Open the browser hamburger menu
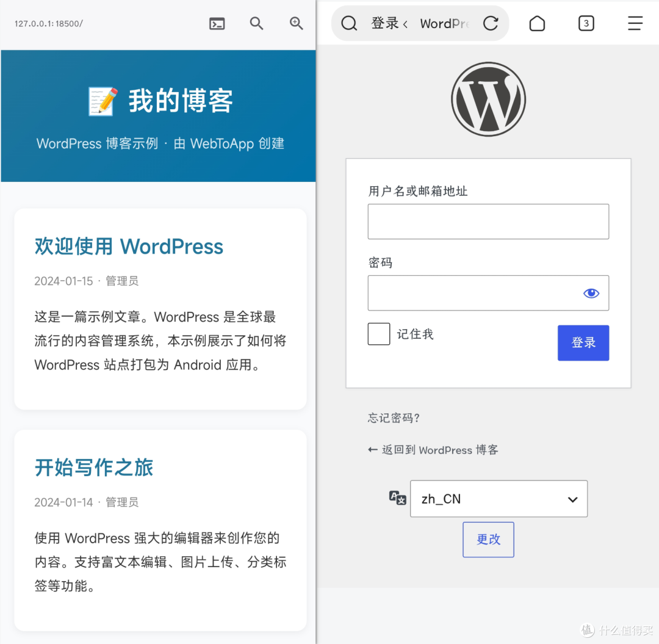This screenshot has height=644, width=659. tap(635, 24)
